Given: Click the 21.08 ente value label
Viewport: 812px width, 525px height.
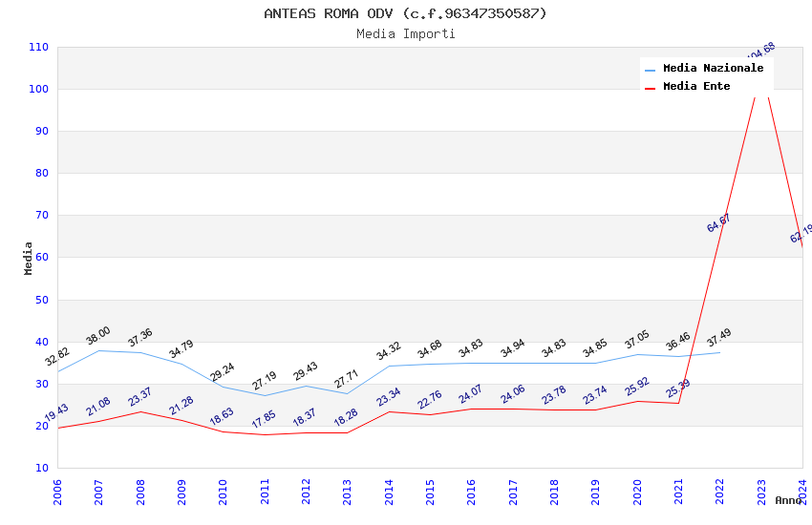Looking at the screenshot, I should [98, 406].
